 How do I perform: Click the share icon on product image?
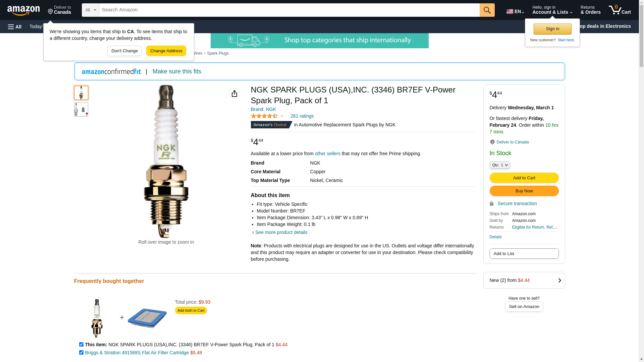tap(234, 94)
